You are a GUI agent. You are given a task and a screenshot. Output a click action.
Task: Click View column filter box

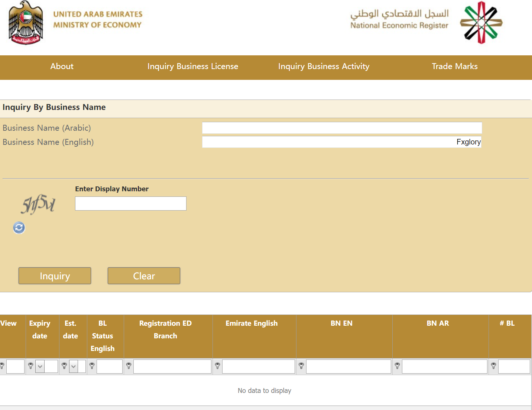click(x=16, y=367)
